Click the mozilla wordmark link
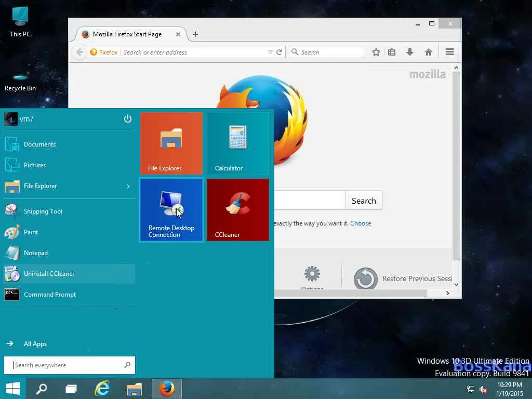The height and width of the screenshot is (399, 532). (x=428, y=74)
